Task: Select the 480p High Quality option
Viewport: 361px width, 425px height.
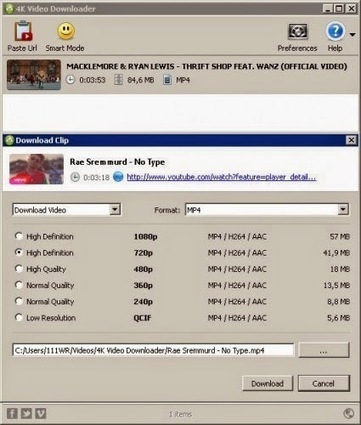Action: pos(19,269)
